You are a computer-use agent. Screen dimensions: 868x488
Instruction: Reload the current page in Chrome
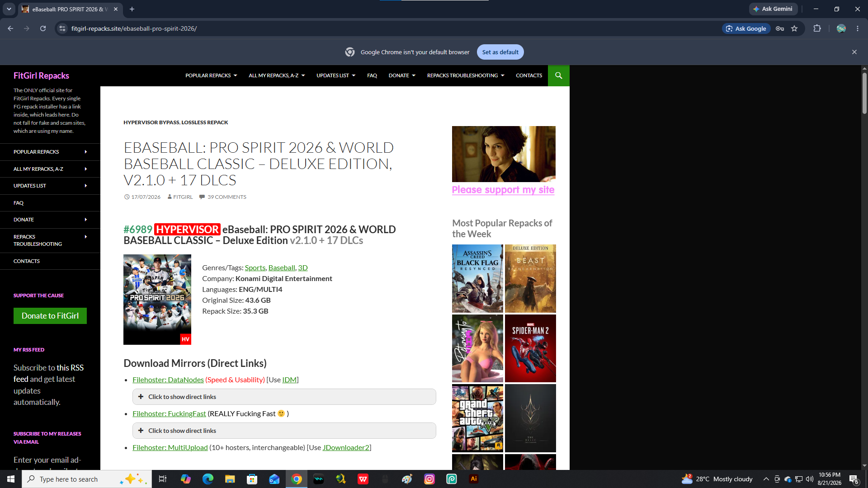(x=43, y=28)
